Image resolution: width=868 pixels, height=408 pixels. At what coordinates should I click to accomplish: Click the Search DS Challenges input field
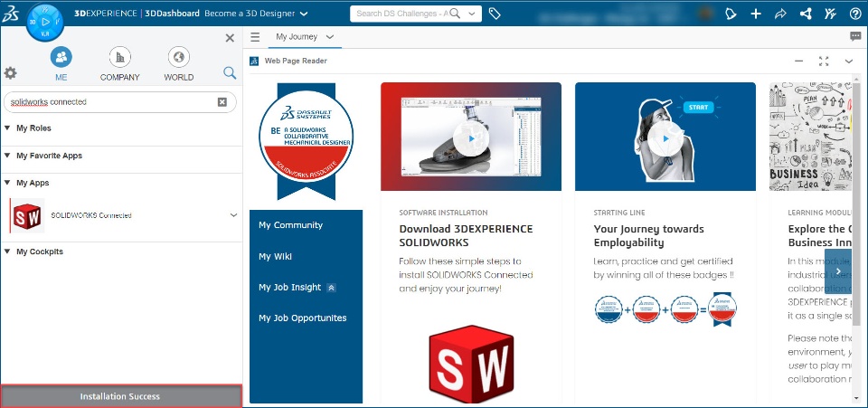[401, 14]
